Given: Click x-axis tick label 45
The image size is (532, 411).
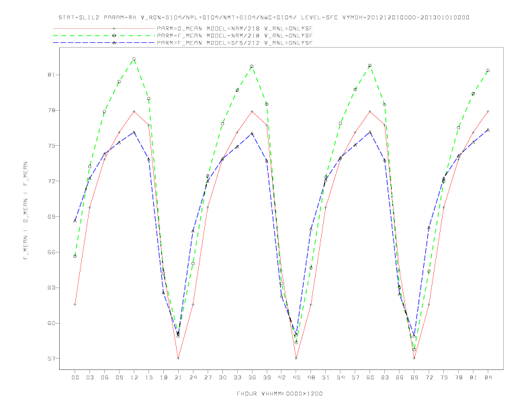Looking at the screenshot, I should [x=296, y=377].
